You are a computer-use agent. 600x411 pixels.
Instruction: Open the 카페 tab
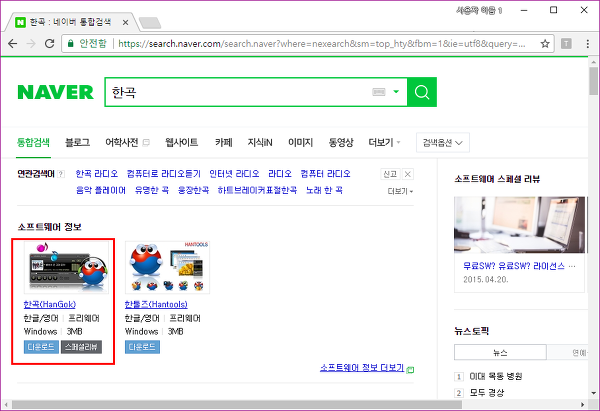[x=224, y=142]
